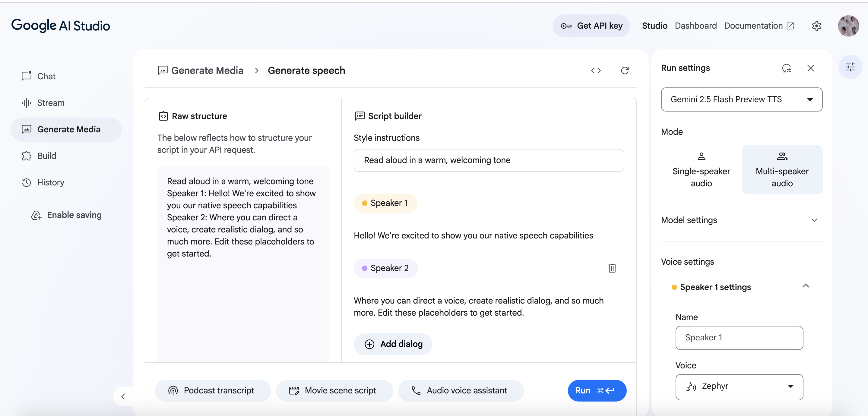
Task: Click the reset refresh icon beside Generate speech
Action: click(x=625, y=71)
